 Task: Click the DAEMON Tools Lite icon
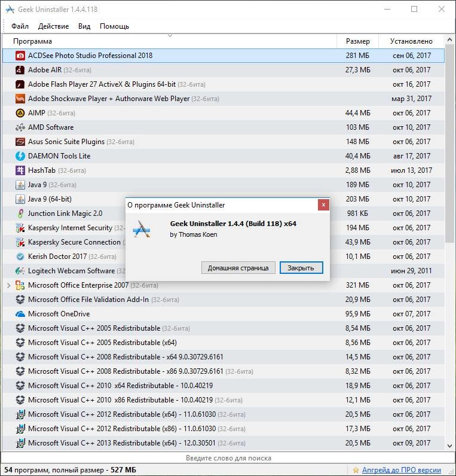(20, 156)
